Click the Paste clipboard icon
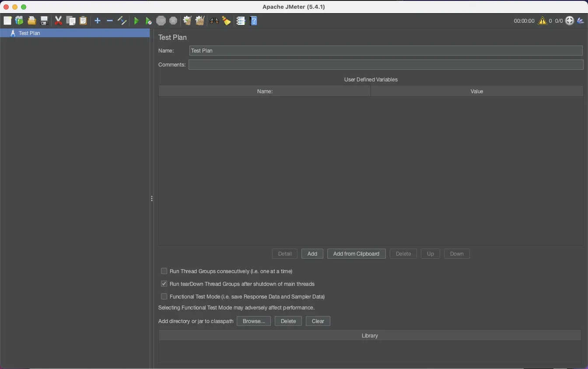This screenshot has width=588, height=369. pos(83,21)
